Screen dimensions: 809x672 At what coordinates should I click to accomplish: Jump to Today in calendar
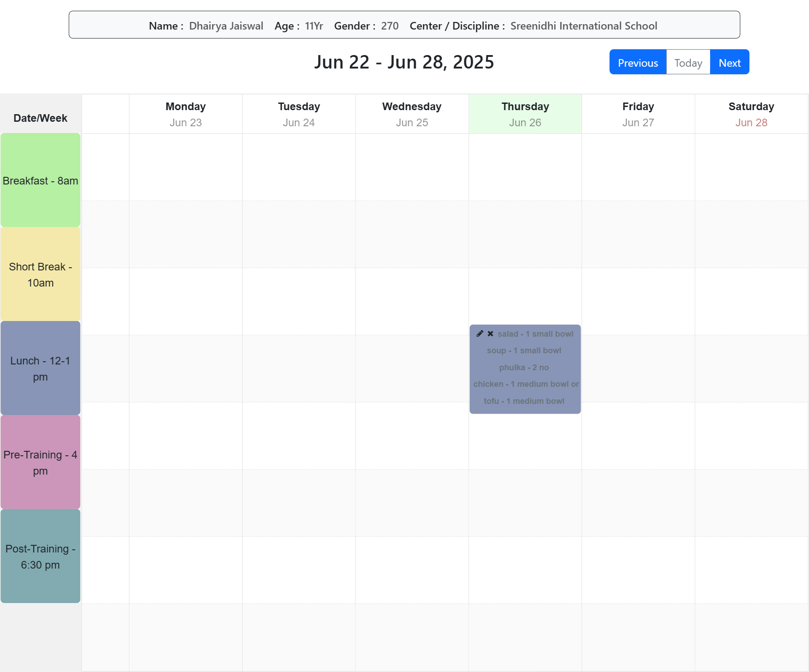(x=688, y=63)
